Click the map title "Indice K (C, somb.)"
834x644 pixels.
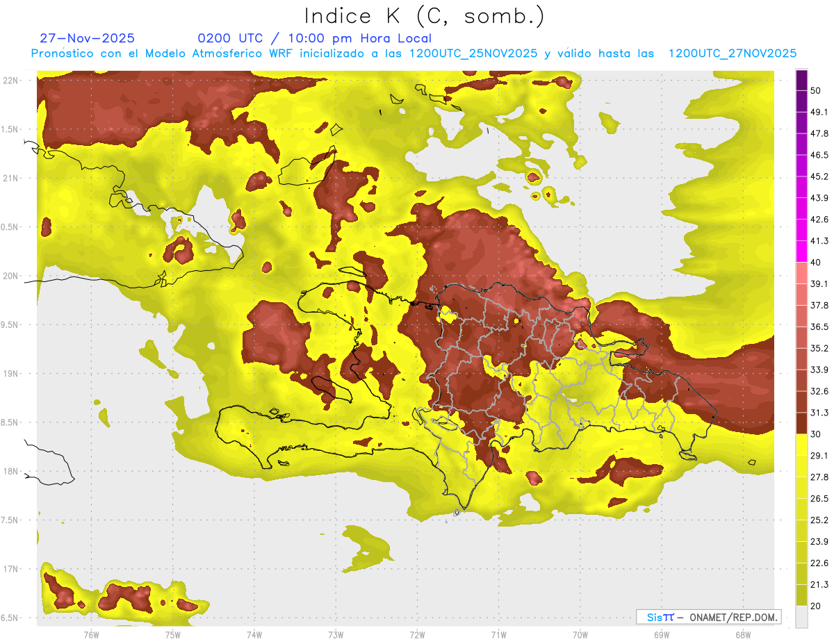[424, 15]
